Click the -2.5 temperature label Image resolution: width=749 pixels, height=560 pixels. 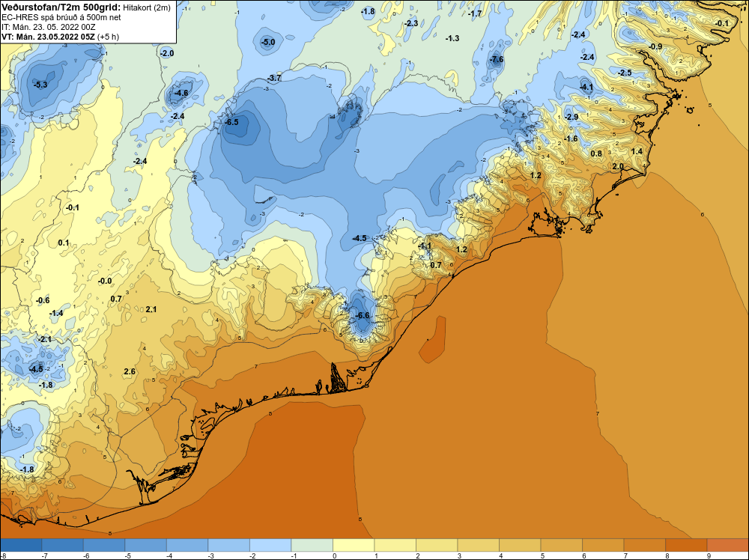coord(625,73)
